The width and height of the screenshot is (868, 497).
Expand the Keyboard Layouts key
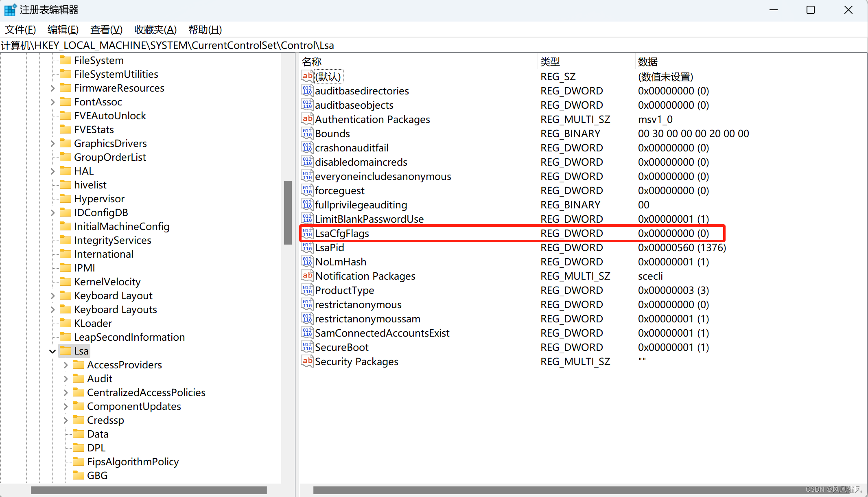tap(52, 309)
